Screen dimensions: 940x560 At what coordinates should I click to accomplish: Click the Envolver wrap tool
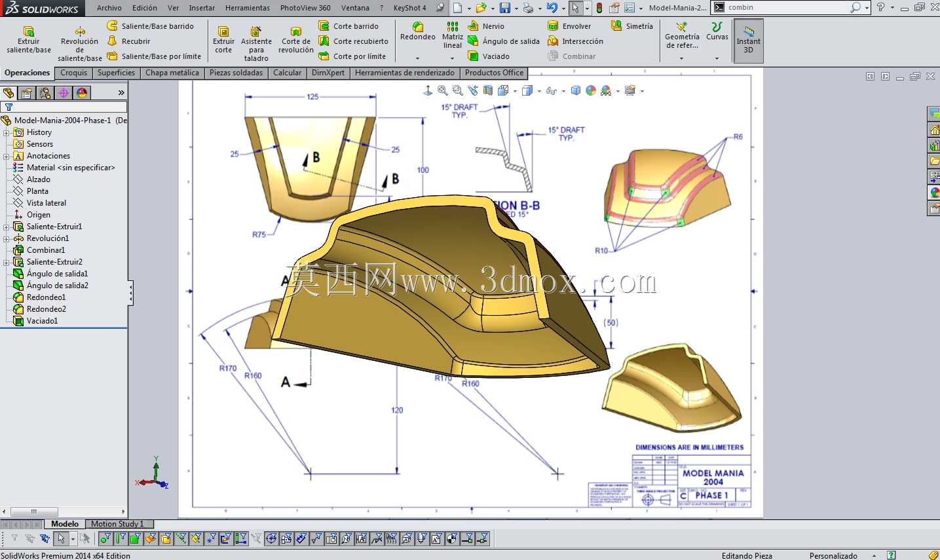tap(569, 26)
